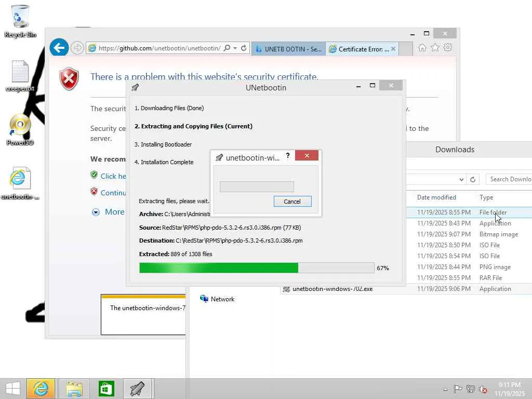This screenshot has width=532, height=399.
Task: Open the Favorites star in Internet Explorer
Action: coord(435,48)
